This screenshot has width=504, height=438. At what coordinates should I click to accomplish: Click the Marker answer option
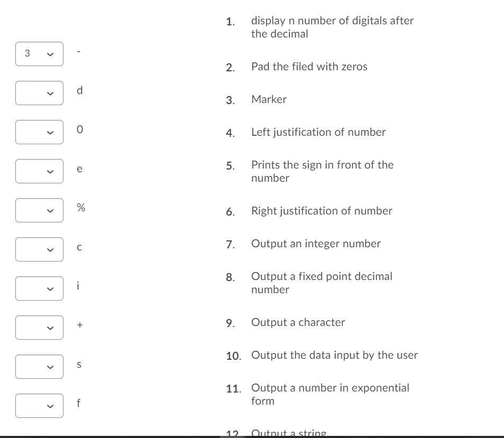pos(269,99)
